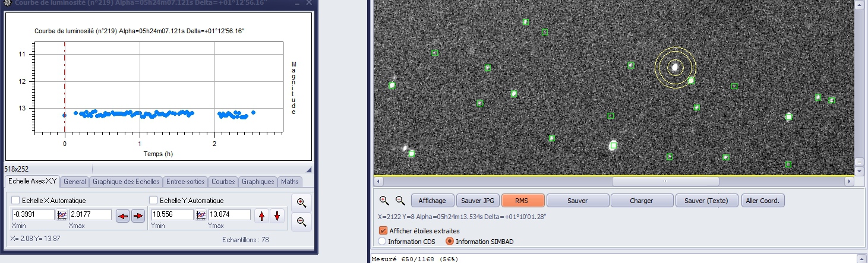Click the image horizontal scrollbar thumb
The height and width of the screenshot is (263, 868).
tap(664, 181)
